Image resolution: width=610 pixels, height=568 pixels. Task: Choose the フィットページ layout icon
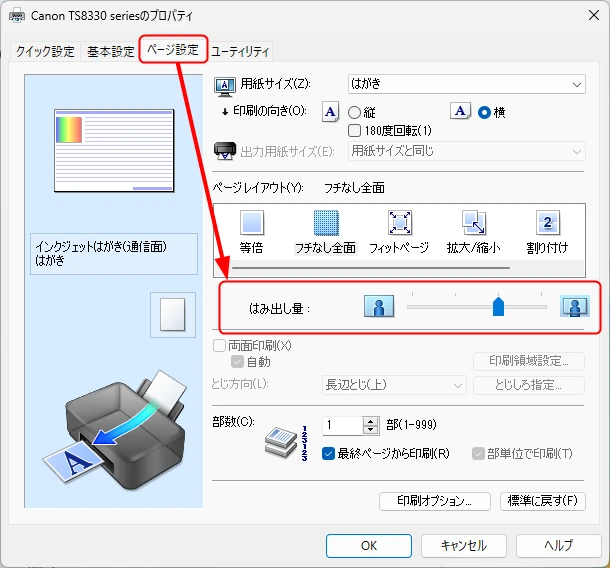click(399, 223)
